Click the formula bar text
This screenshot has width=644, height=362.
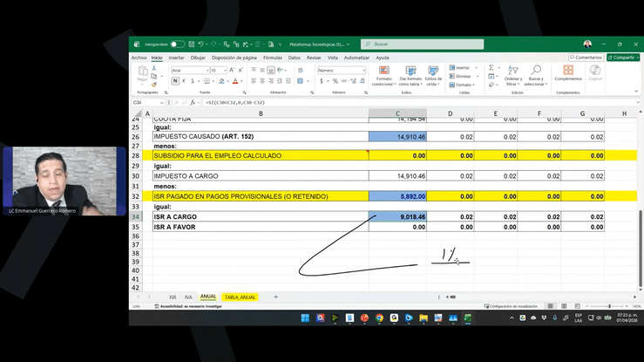tap(235, 102)
